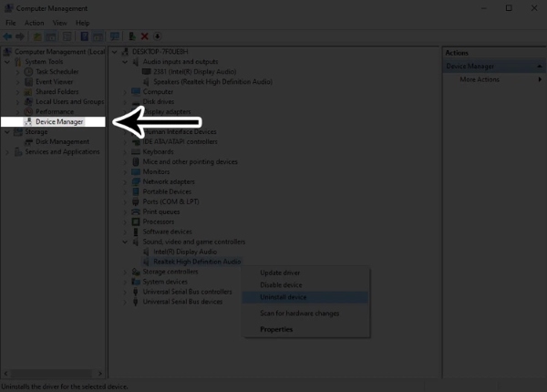Select the Disk drives category
This screenshot has height=392, width=547.
159,101
